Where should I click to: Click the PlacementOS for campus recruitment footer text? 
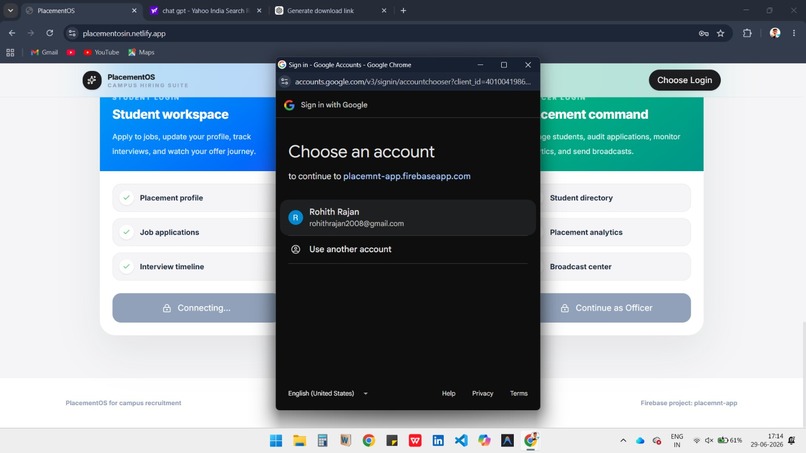(x=123, y=403)
